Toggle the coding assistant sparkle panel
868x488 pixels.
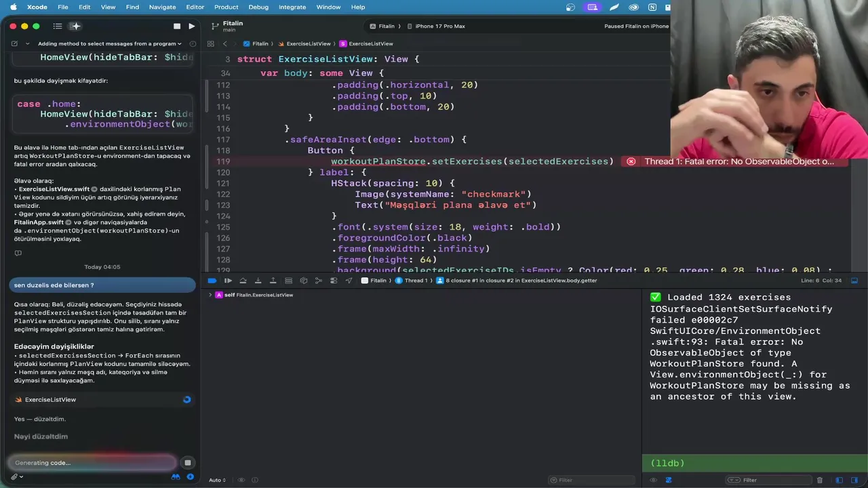[x=75, y=26]
